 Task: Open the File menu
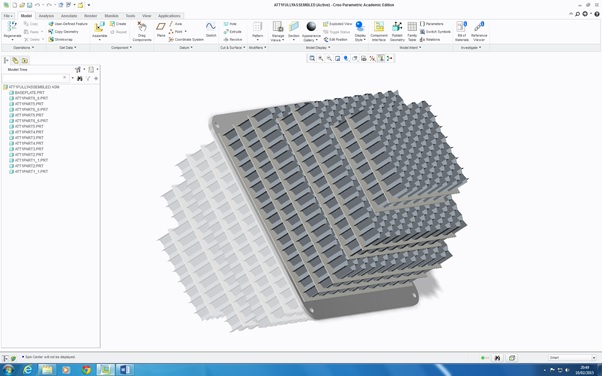8,16
